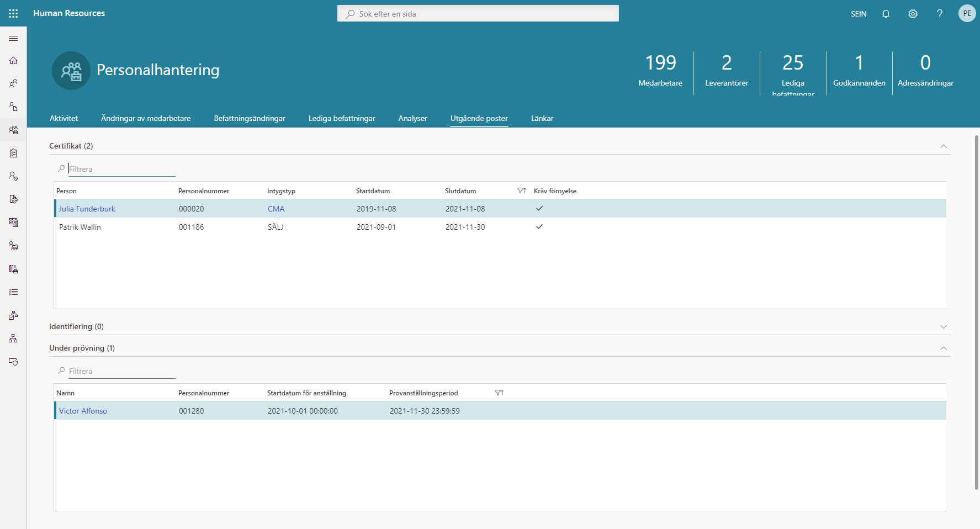Open the books-and-case icon in sidebar
Image resolution: width=980 pixels, height=529 pixels.
tap(13, 269)
